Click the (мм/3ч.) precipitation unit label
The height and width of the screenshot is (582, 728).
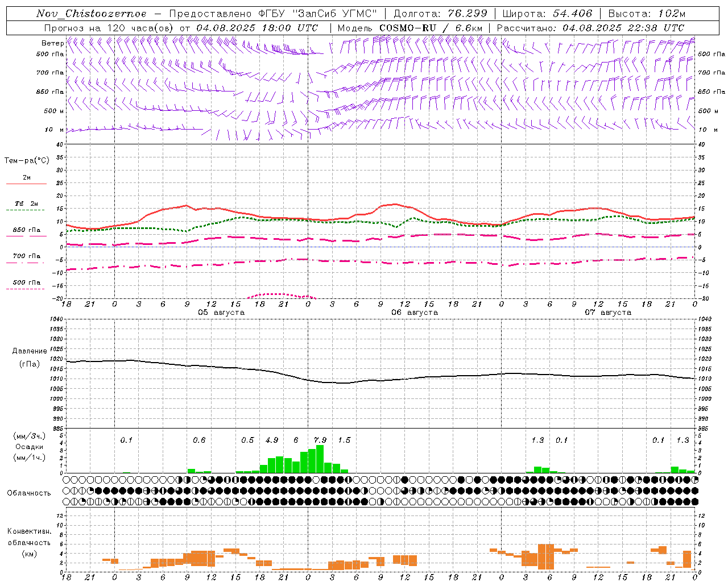click(30, 436)
